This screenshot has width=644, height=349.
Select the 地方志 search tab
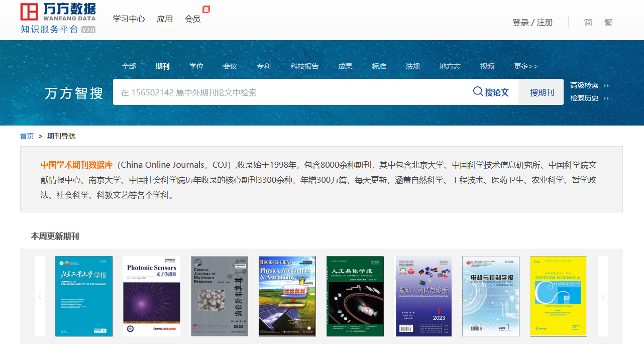[x=450, y=66]
